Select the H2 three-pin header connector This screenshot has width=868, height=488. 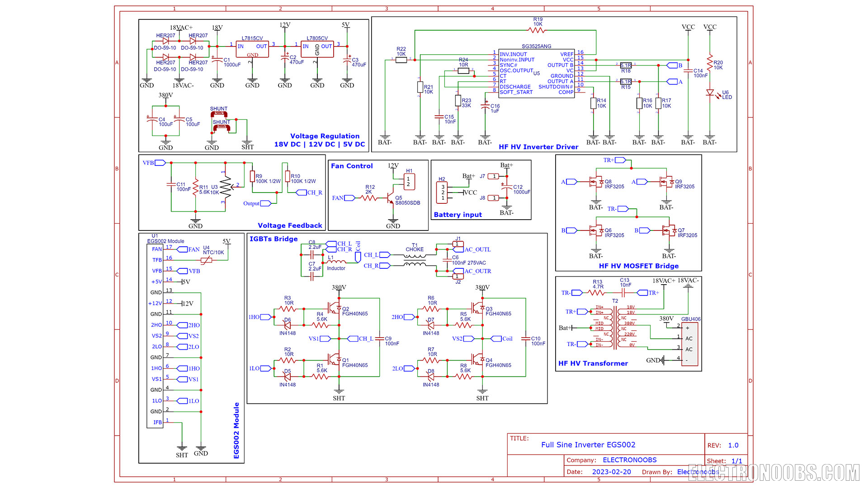click(442, 192)
